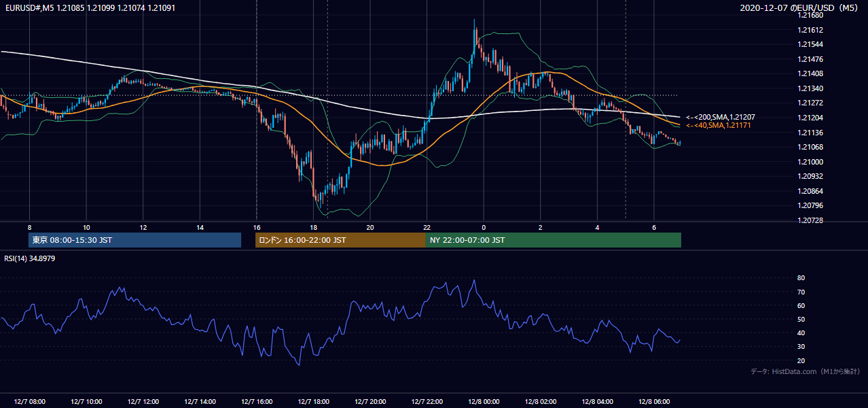Click hour label 22 on price chart axis
Viewport: 868px width, 408px height.
tap(427, 227)
